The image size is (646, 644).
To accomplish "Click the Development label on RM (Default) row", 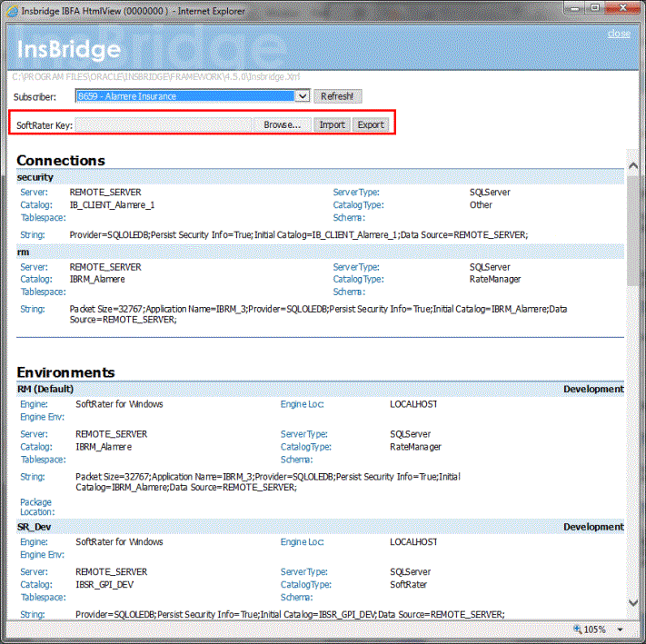I will pyautogui.click(x=593, y=389).
